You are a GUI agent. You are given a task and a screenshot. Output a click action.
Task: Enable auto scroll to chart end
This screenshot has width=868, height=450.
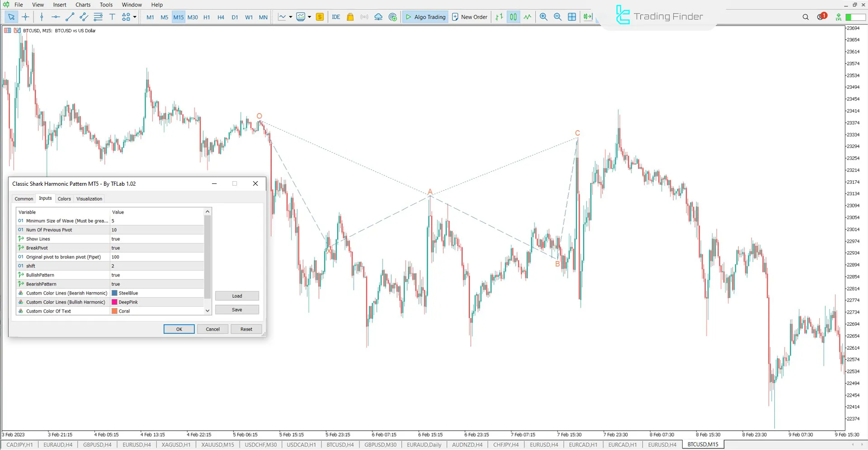(x=588, y=17)
